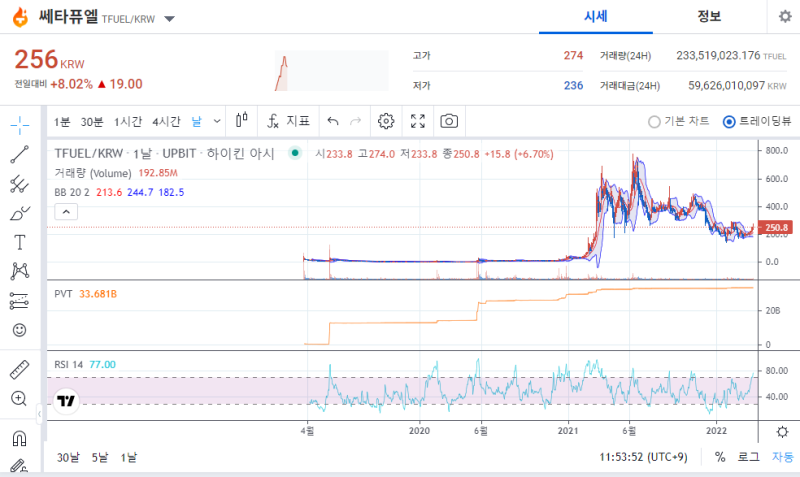Click the flame logo icon
800x477 pixels.
coord(21,18)
